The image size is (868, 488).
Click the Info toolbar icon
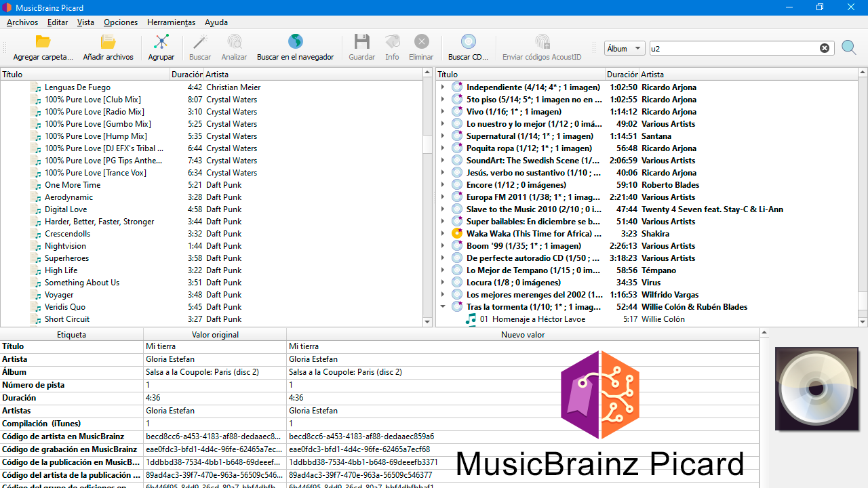392,41
